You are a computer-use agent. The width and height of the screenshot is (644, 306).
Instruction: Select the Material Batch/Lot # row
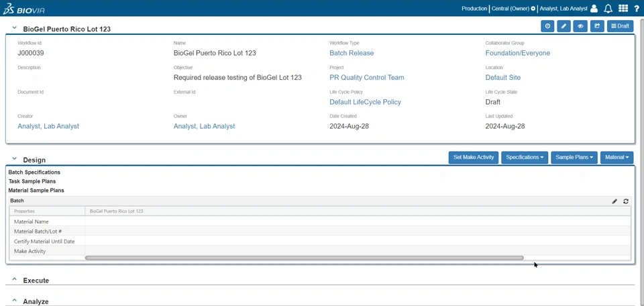[321, 232]
